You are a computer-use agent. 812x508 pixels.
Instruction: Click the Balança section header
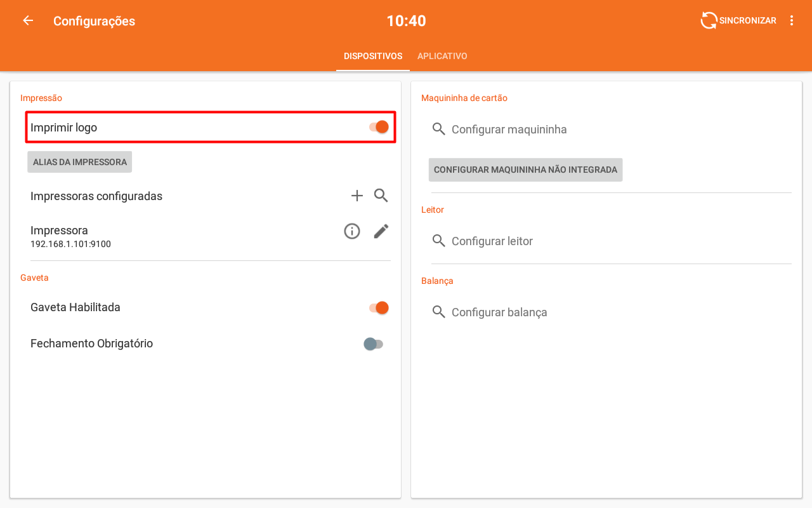(437, 281)
